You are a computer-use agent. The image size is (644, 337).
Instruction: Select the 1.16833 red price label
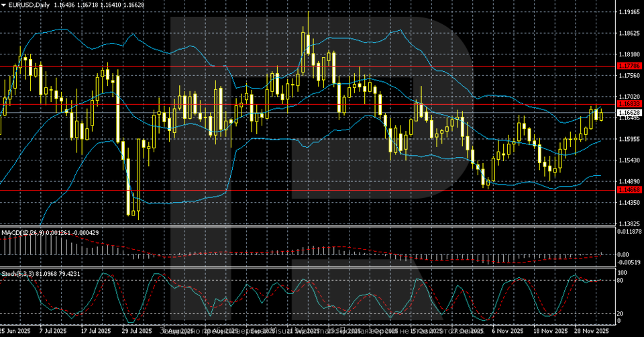pyautogui.click(x=629, y=104)
